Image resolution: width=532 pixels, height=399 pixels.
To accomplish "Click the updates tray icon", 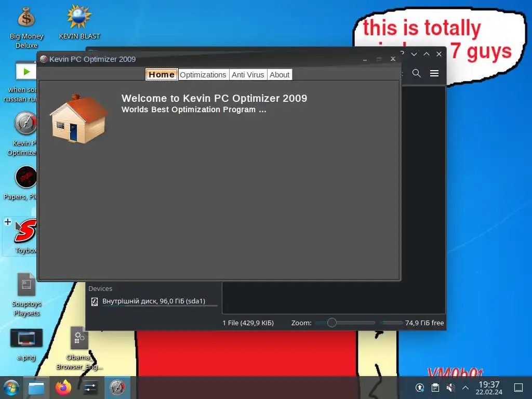I will 420,388.
